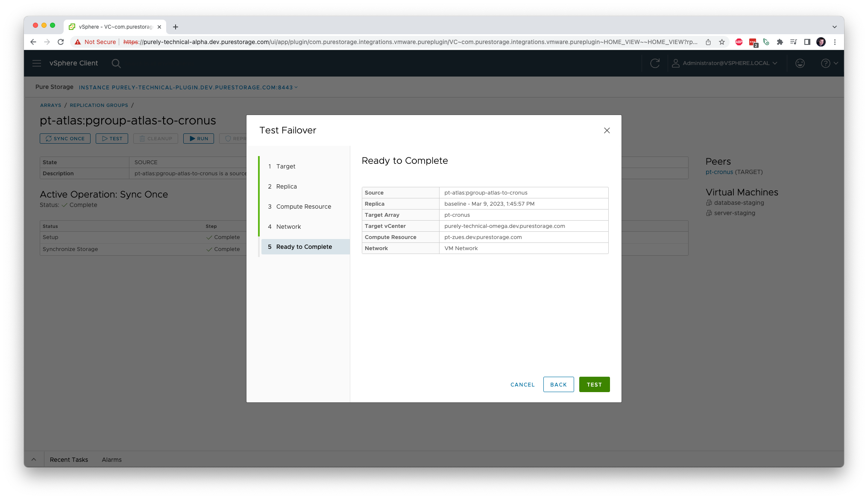Close the Test Failover dialog
Screen dimensions: 868x499
(607, 130)
